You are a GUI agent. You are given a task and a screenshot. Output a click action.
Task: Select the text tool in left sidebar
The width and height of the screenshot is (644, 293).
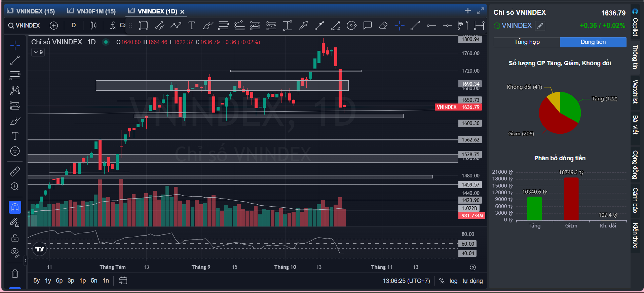point(15,136)
